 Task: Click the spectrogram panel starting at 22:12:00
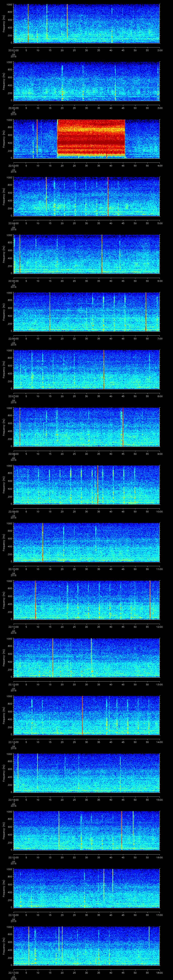pos(86,657)
